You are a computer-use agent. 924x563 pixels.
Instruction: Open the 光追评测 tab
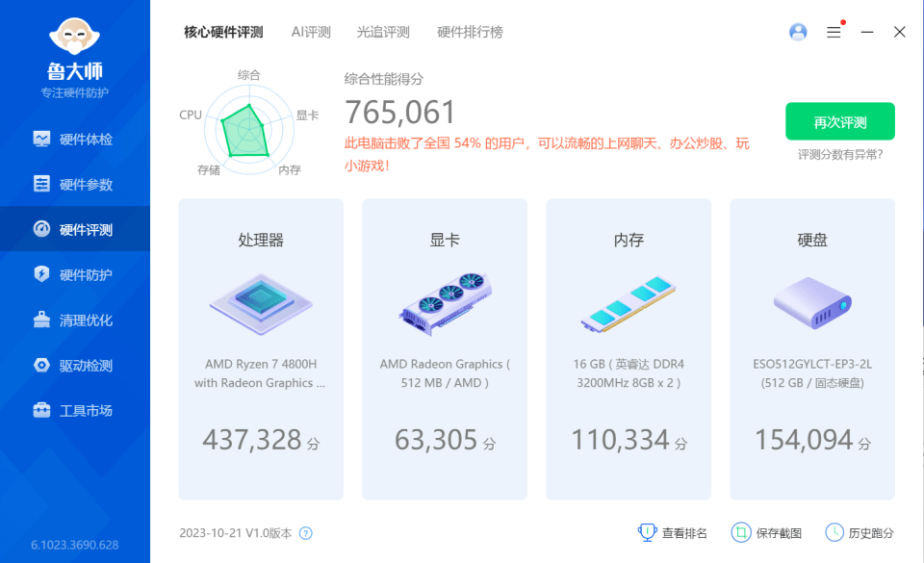click(x=384, y=32)
